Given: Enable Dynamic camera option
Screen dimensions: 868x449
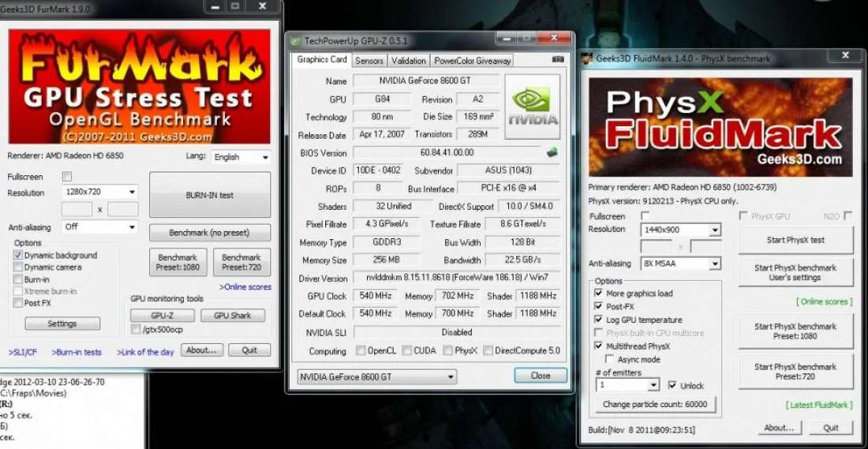Looking at the screenshot, I should (17, 268).
